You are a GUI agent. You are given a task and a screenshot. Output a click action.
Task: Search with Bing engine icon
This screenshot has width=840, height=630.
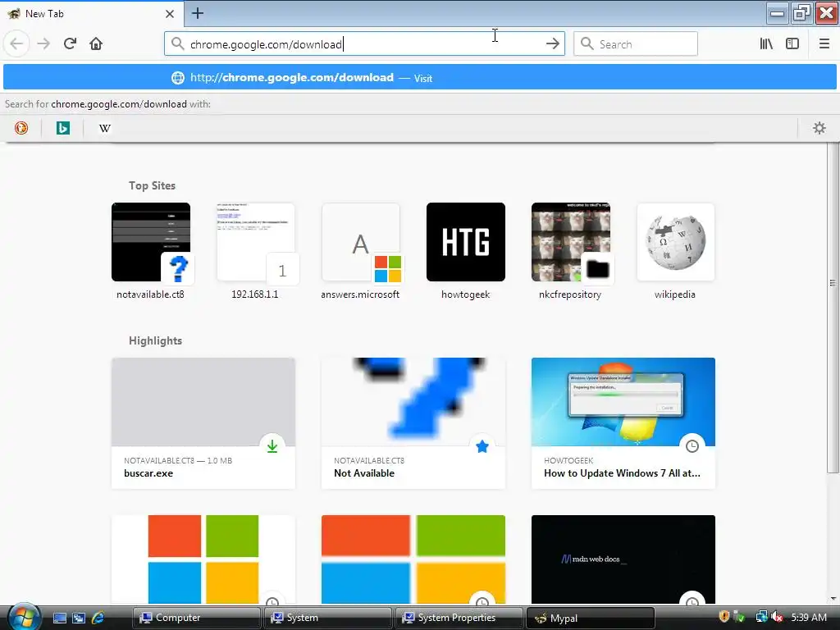click(63, 128)
